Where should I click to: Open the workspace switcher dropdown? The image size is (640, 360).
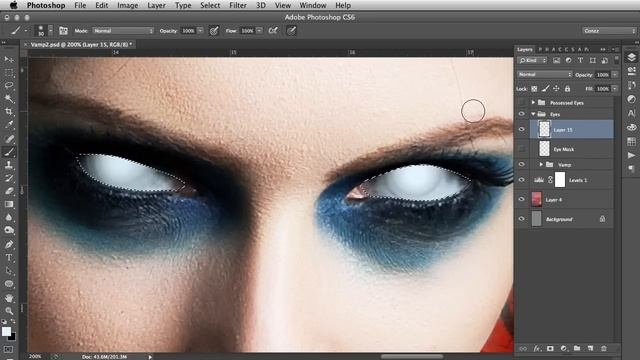[x=609, y=31]
